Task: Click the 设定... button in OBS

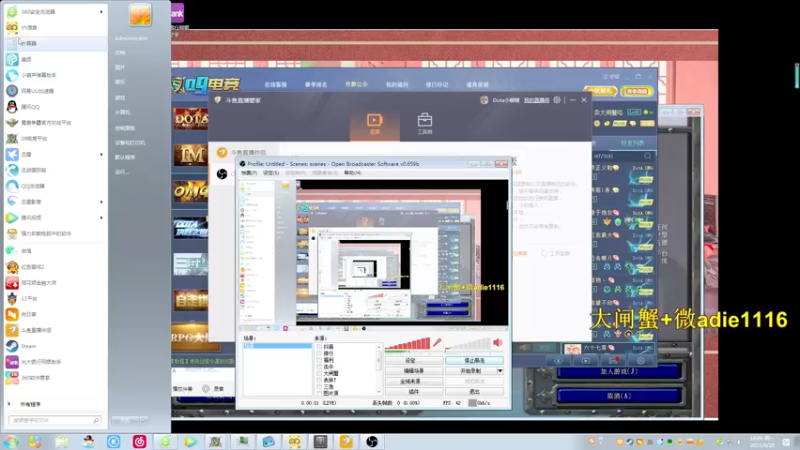Action: [x=413, y=360]
